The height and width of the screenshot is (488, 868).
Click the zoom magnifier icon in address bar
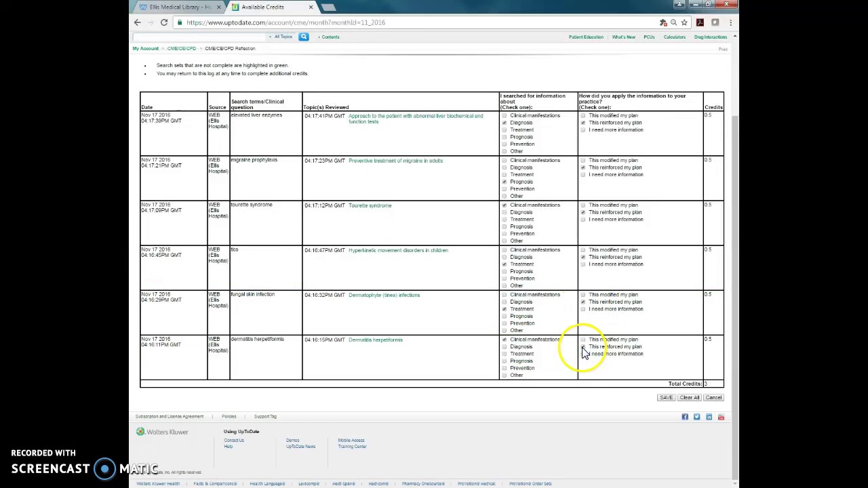pyautogui.click(x=673, y=22)
